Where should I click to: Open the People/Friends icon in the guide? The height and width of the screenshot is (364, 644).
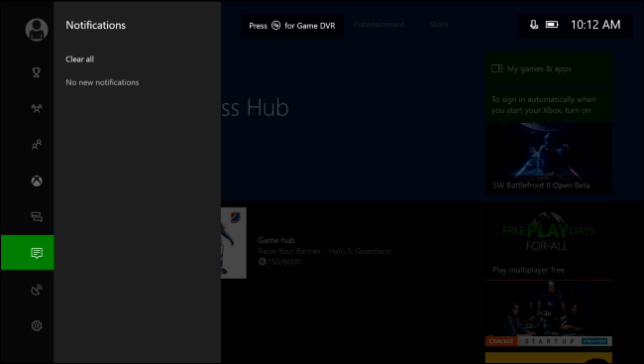37,145
